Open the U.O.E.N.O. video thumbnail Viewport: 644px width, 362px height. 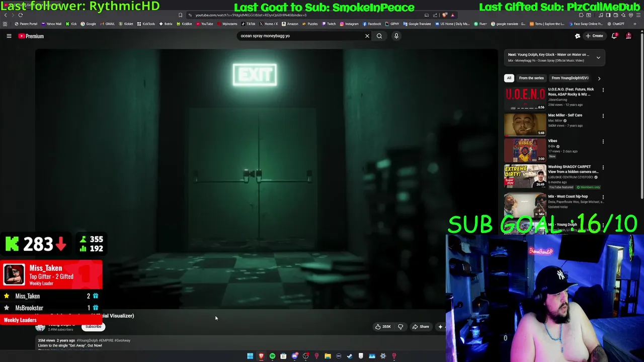point(525,99)
